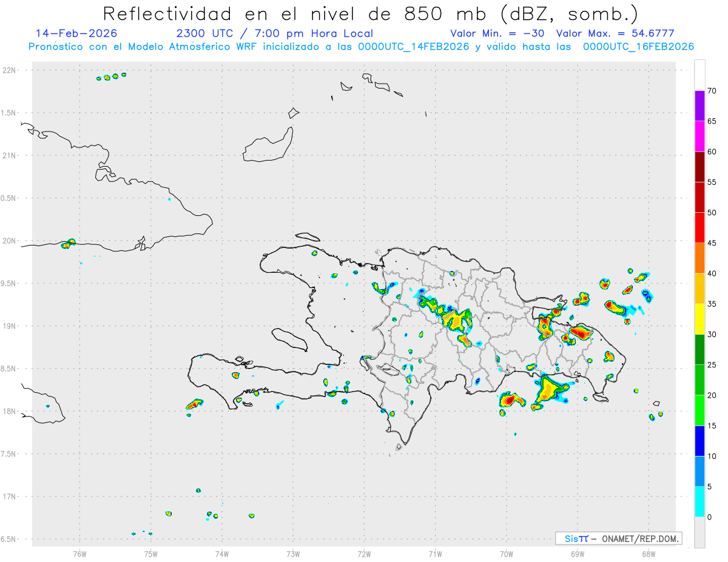
Task: Click the latitude axis label '20N'
Action: point(10,241)
